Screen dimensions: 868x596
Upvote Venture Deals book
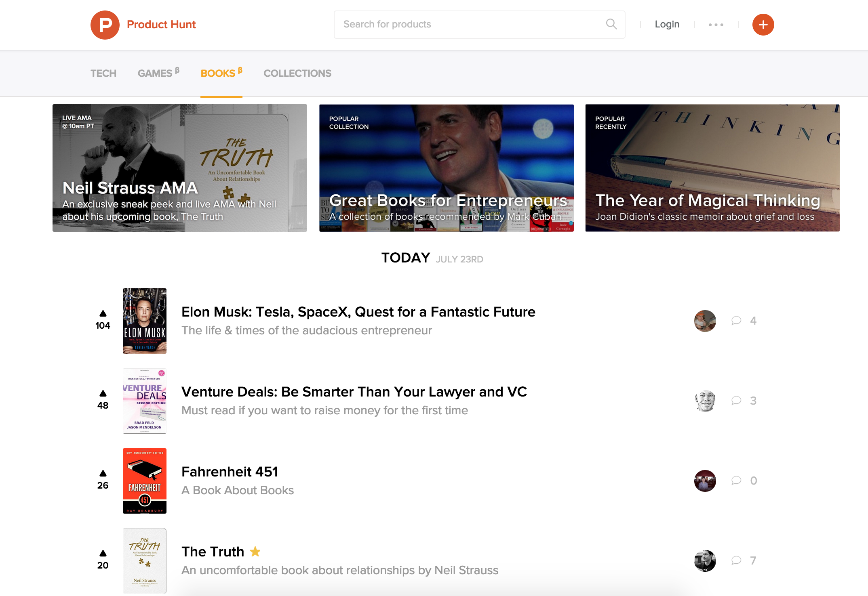[x=103, y=394]
